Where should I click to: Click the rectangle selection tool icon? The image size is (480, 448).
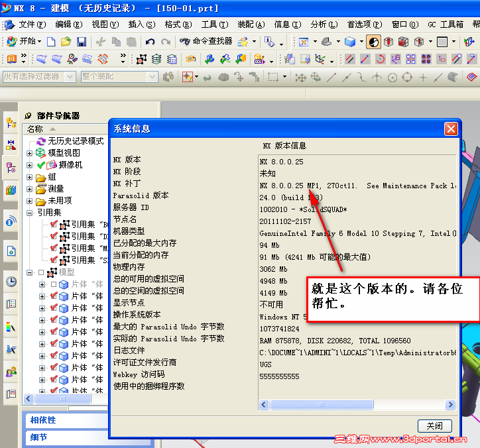(273, 77)
